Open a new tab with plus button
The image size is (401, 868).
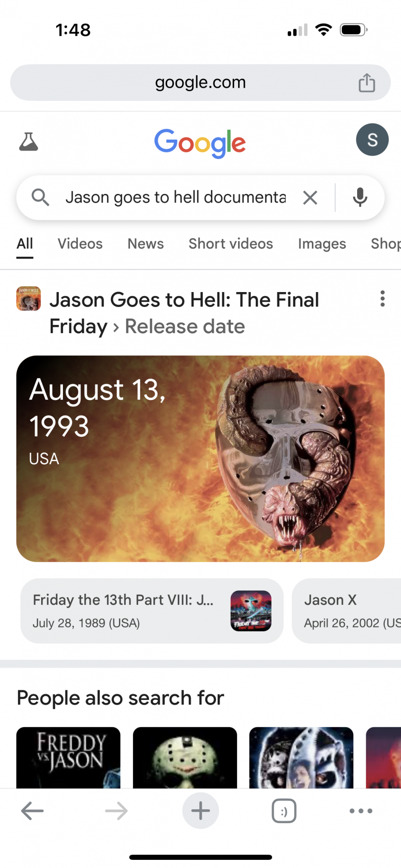pos(200,811)
